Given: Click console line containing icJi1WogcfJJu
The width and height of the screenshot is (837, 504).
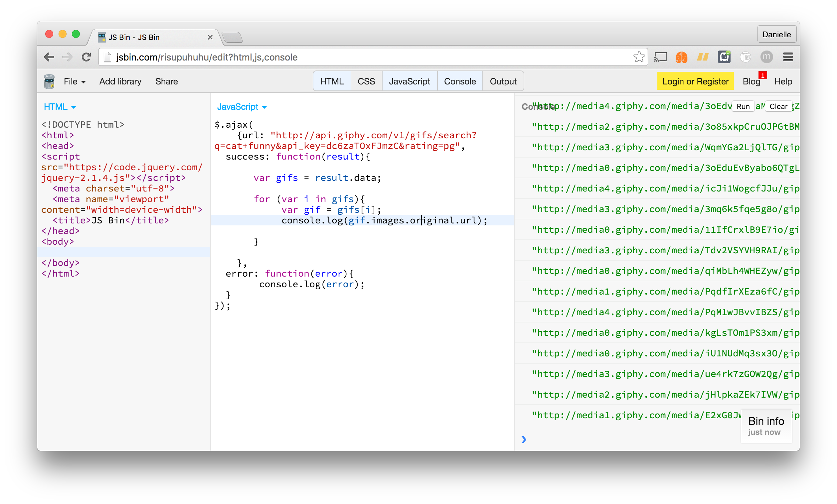Looking at the screenshot, I should click(657, 189).
